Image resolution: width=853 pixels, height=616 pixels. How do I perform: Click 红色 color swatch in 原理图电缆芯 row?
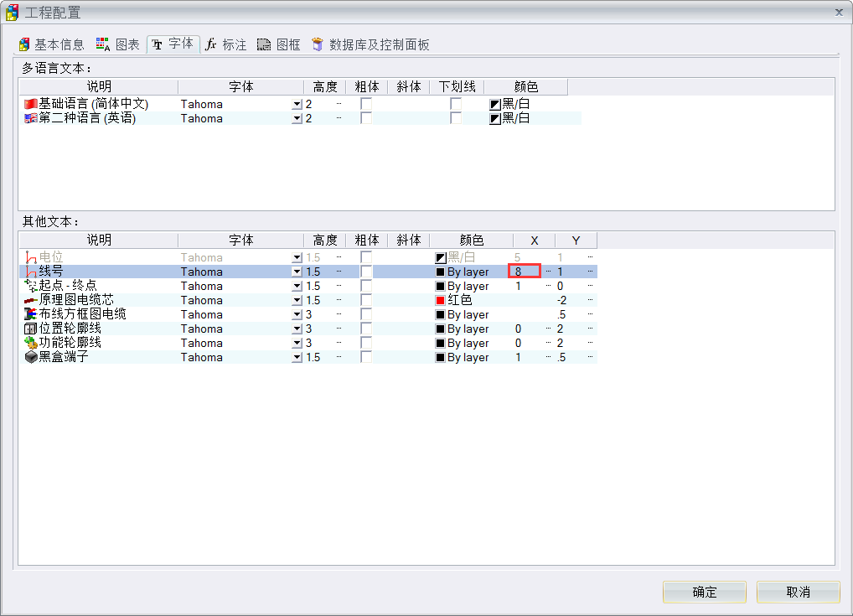(x=441, y=300)
